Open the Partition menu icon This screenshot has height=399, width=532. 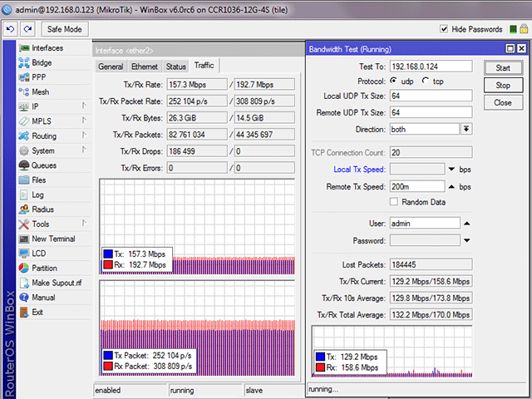23,268
